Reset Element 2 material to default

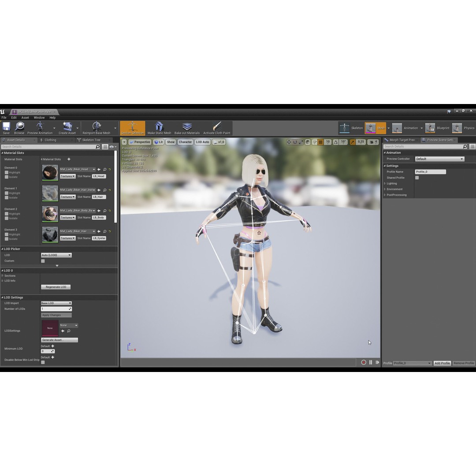(x=110, y=211)
